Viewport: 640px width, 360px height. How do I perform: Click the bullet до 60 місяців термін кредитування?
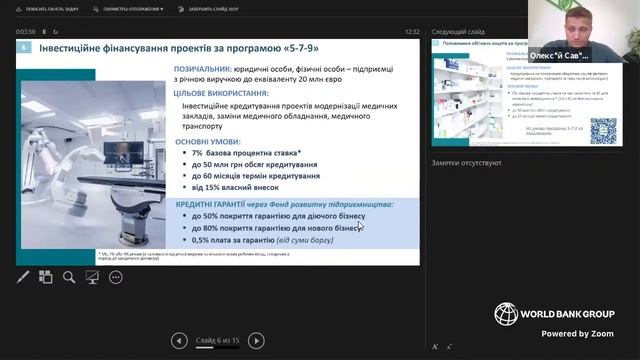pos(256,176)
